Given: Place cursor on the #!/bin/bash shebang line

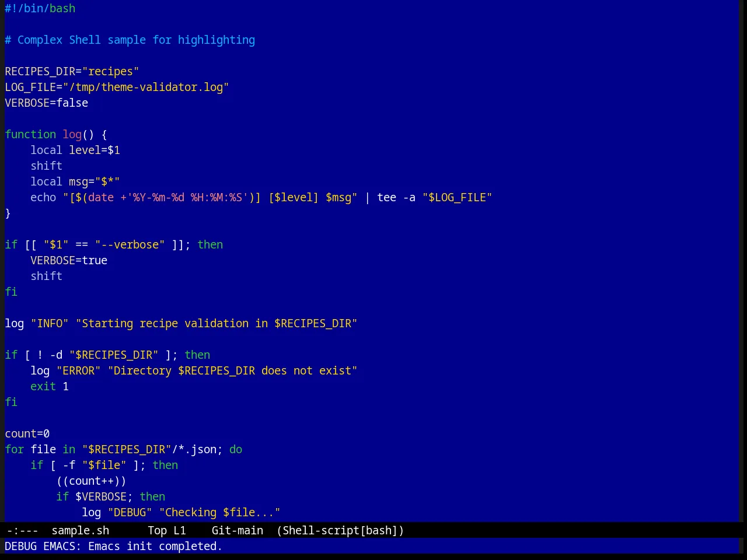Looking at the screenshot, I should click(40, 8).
